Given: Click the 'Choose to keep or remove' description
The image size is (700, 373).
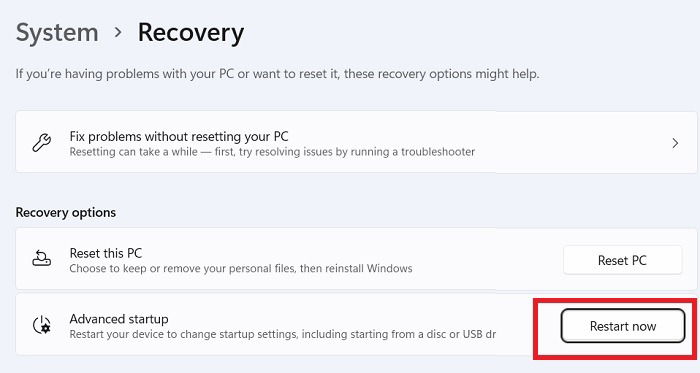Looking at the screenshot, I should coord(241,269).
